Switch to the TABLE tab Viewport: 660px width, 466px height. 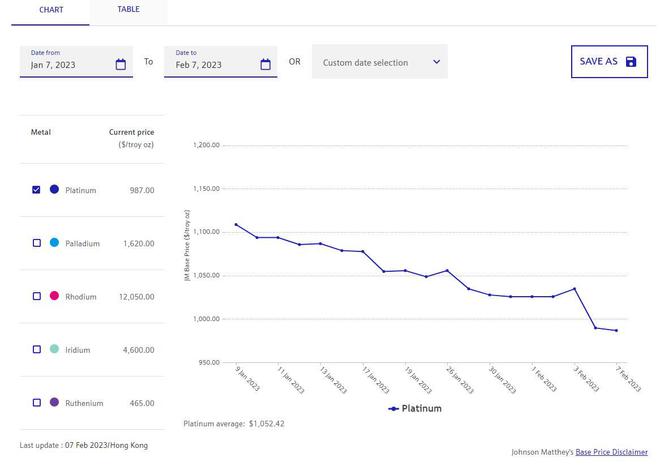[x=128, y=10]
